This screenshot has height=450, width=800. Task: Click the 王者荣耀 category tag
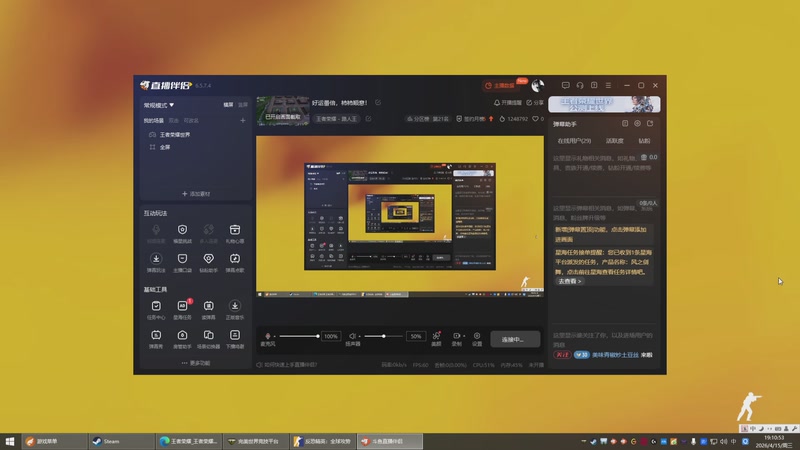[x=336, y=119]
